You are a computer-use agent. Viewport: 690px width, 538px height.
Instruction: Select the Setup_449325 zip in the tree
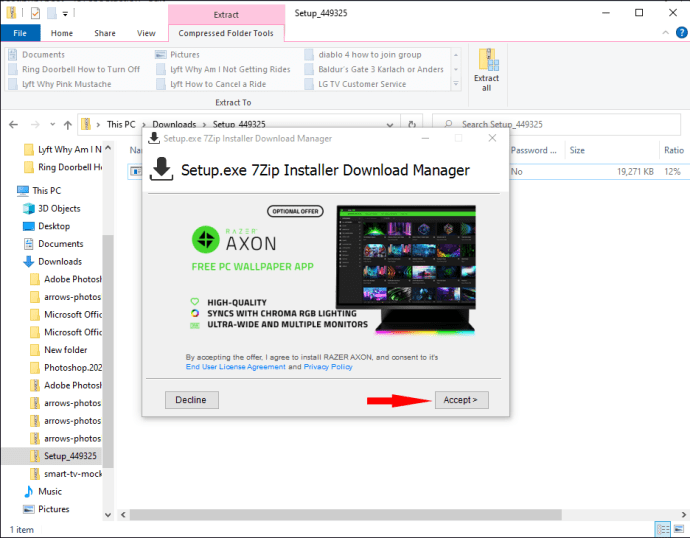(63, 456)
